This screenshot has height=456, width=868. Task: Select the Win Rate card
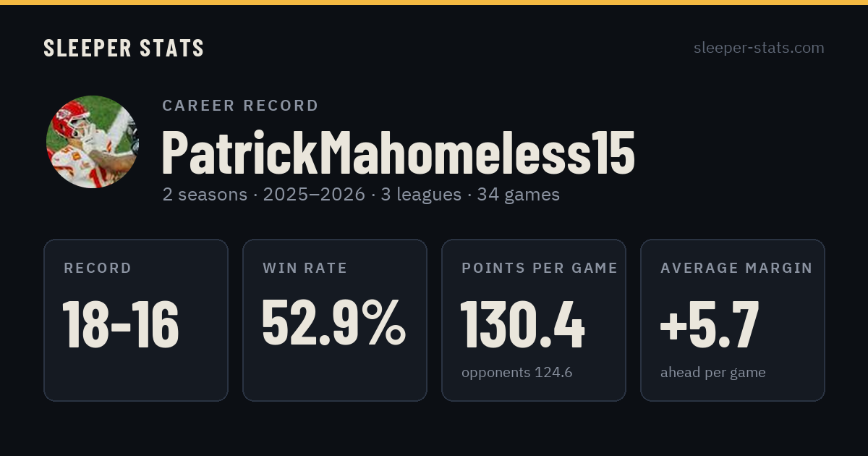335,320
